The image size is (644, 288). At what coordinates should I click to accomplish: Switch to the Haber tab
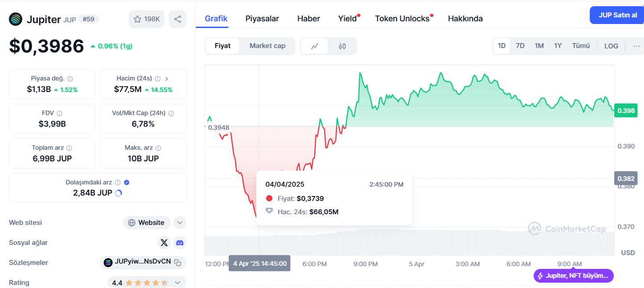coord(308,19)
